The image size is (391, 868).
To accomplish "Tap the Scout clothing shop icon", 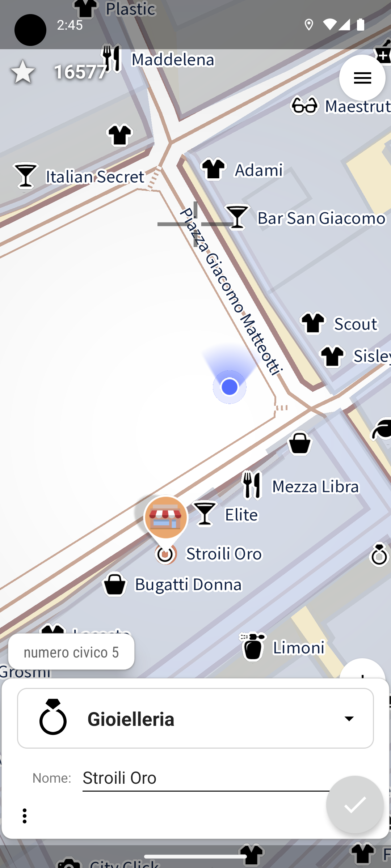I will click(313, 323).
